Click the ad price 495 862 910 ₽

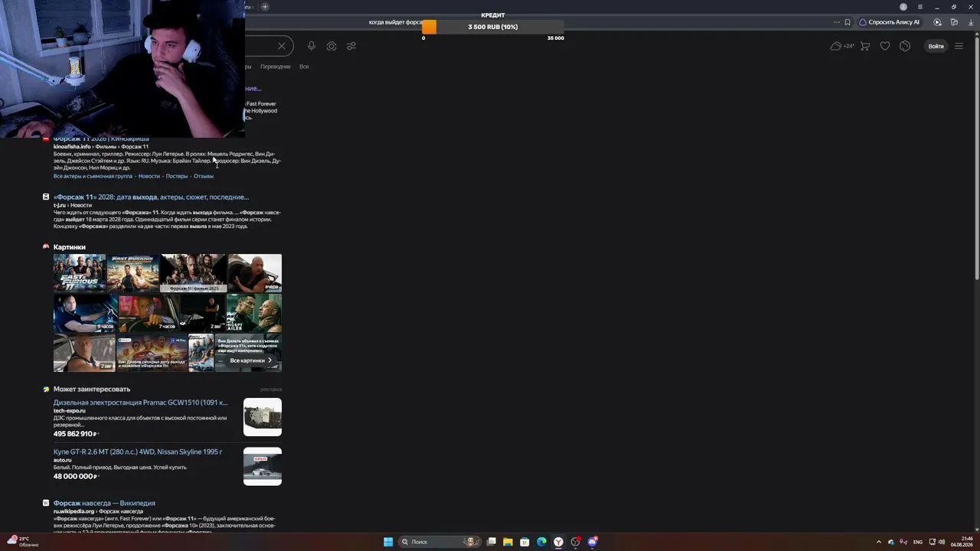tap(74, 434)
